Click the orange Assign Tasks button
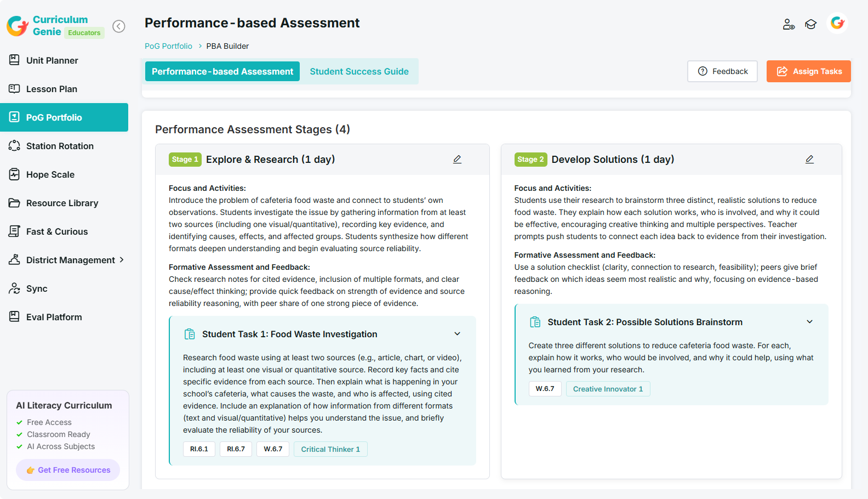Viewport: 868px width, 499px height. tap(809, 71)
